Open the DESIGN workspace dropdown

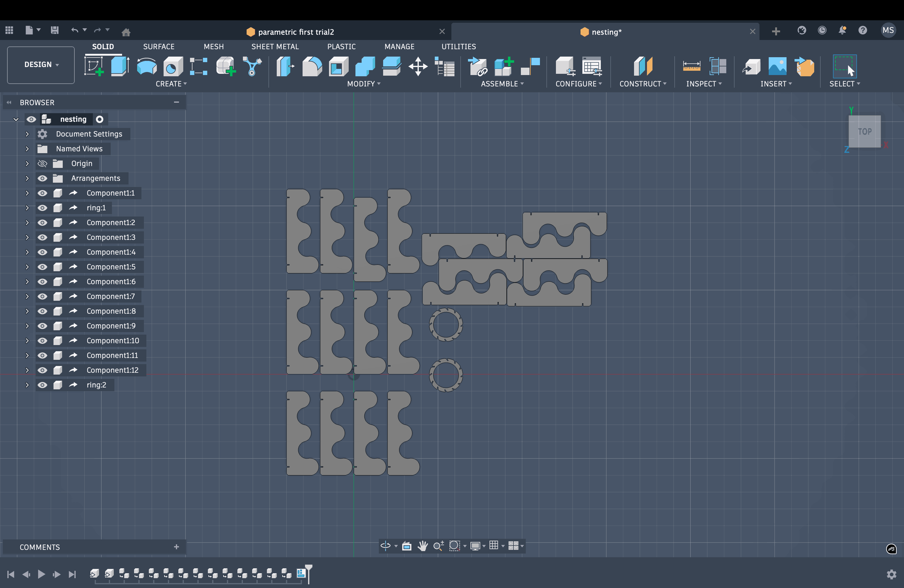41,65
